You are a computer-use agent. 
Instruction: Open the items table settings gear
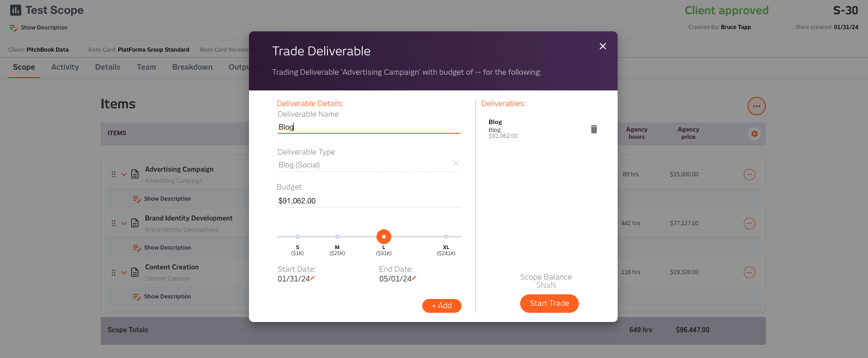pyautogui.click(x=754, y=134)
